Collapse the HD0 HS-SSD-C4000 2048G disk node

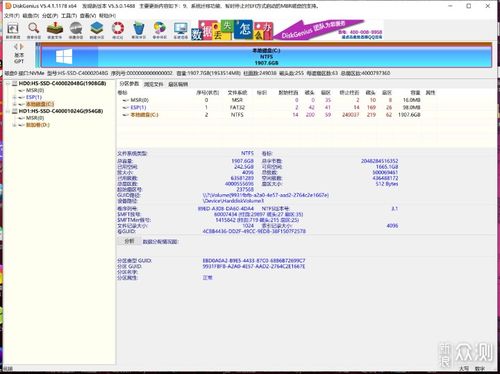click(x=8, y=83)
